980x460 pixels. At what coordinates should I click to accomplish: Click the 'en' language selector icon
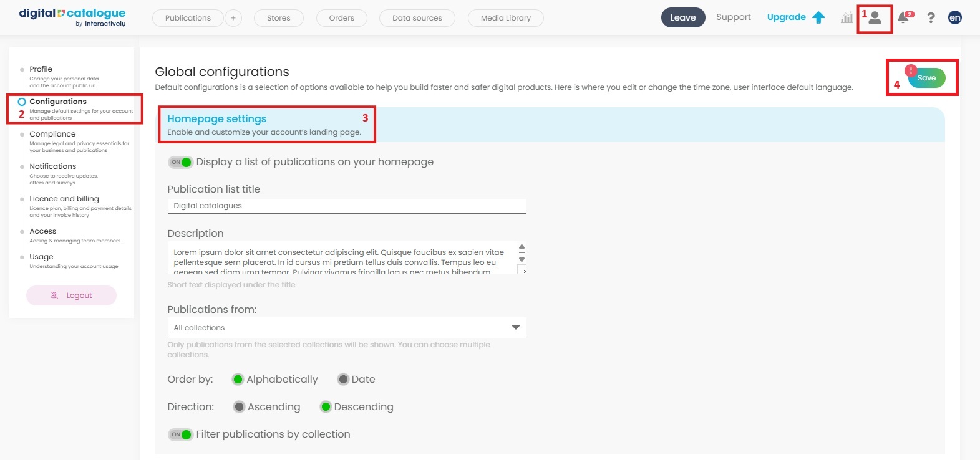954,18
